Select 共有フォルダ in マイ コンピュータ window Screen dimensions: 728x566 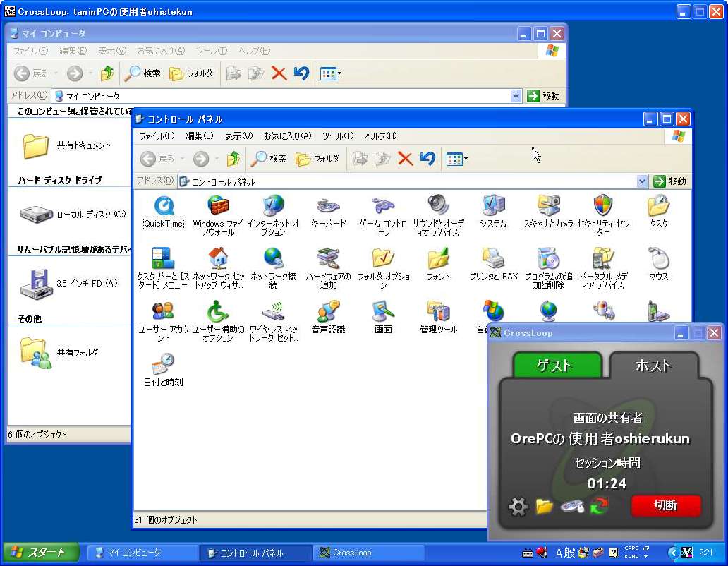click(x=60, y=354)
